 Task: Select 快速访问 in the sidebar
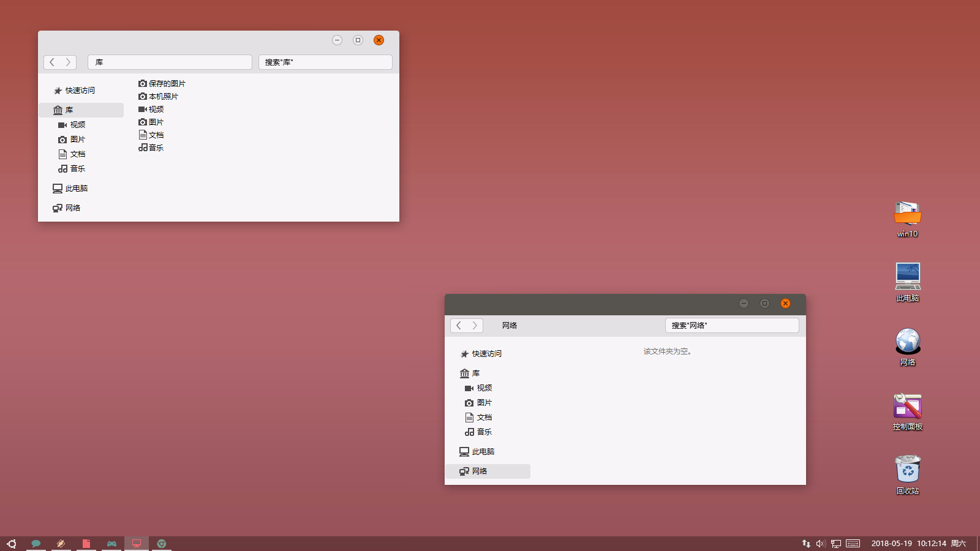[x=485, y=353]
